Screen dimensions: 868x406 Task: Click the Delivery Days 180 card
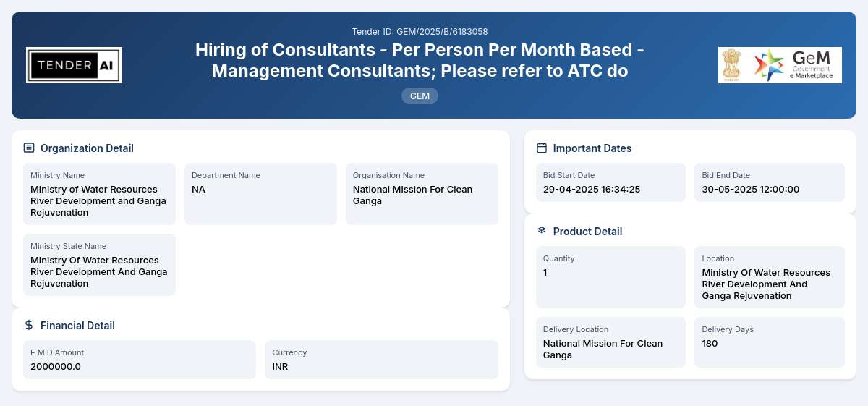click(770, 342)
